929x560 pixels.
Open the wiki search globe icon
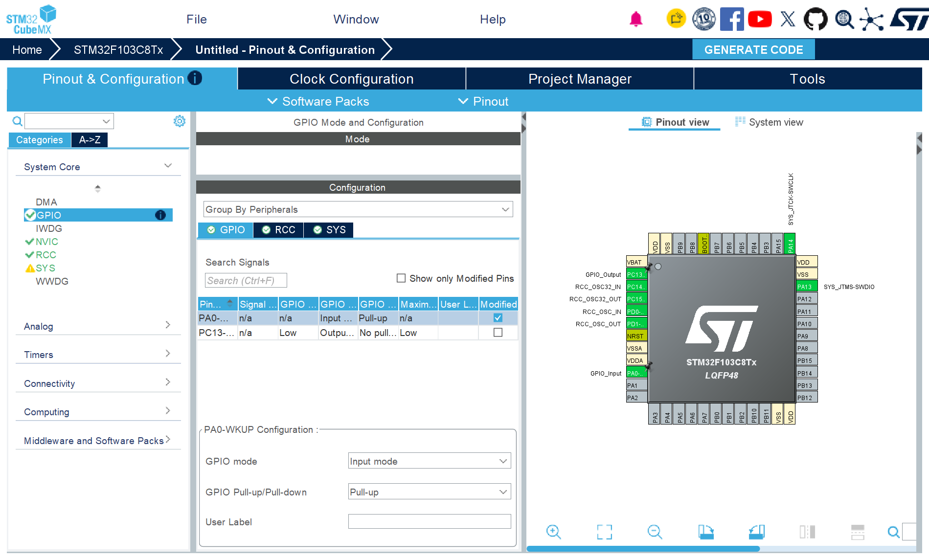click(x=844, y=19)
